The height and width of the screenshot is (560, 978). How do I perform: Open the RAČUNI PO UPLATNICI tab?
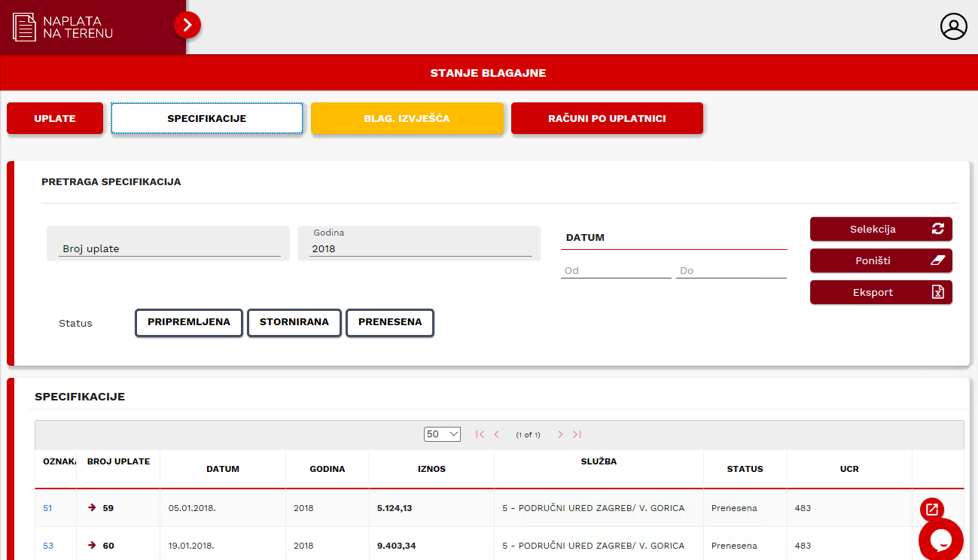click(607, 119)
